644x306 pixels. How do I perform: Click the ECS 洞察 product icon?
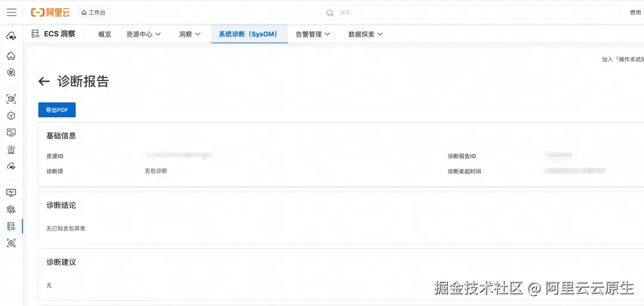tap(36, 34)
